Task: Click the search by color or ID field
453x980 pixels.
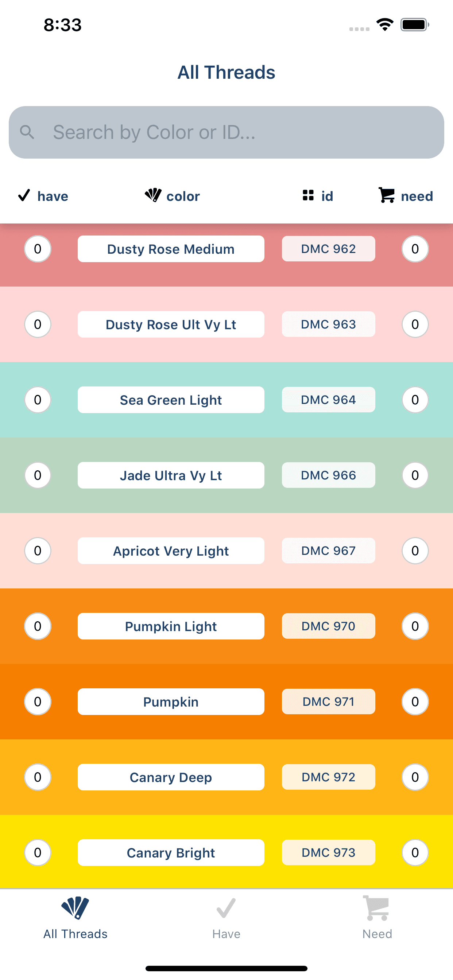Action: tap(226, 132)
